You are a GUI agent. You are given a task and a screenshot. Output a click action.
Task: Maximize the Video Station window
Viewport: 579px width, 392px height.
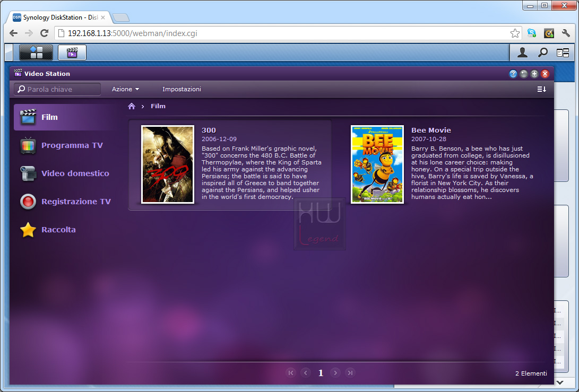[534, 74]
